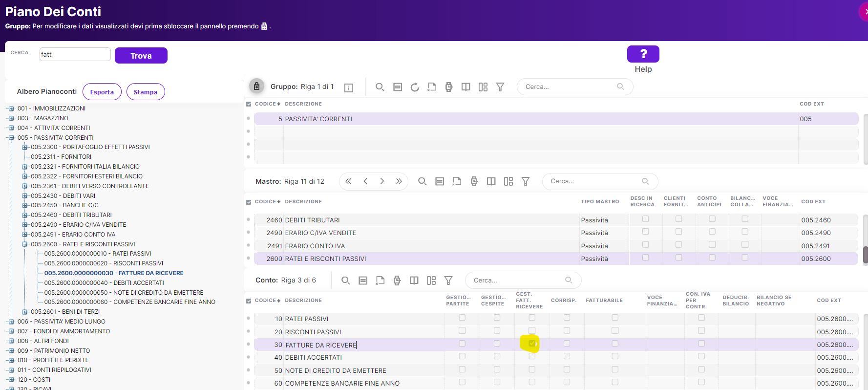
Task: Open form view icon in the Gruppo toolbar
Action: pyautogui.click(x=398, y=87)
